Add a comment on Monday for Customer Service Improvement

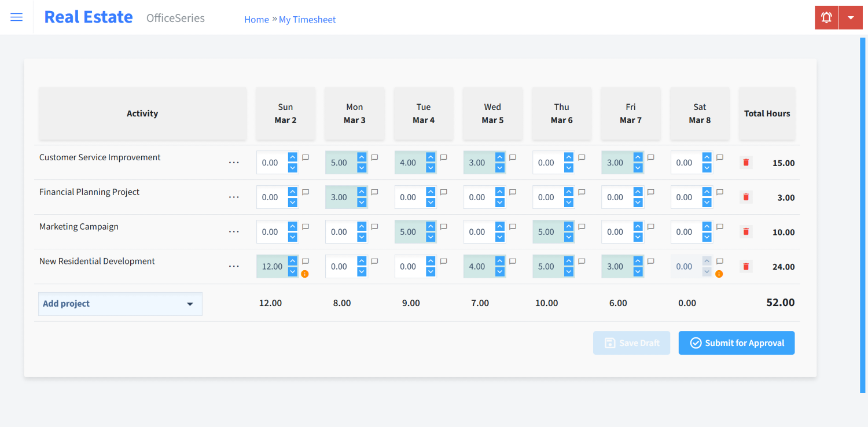tap(374, 157)
